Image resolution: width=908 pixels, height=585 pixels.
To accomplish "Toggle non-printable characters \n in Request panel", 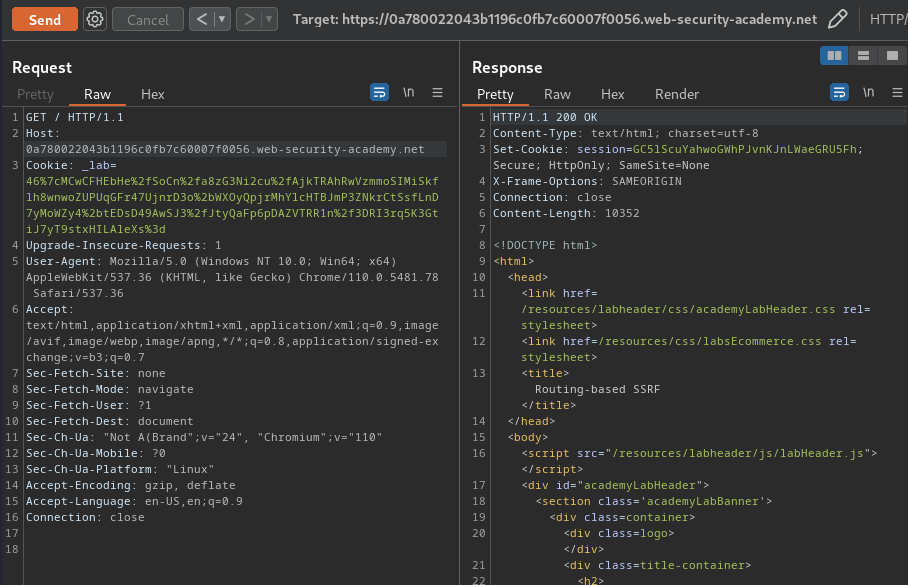I will click(x=409, y=92).
